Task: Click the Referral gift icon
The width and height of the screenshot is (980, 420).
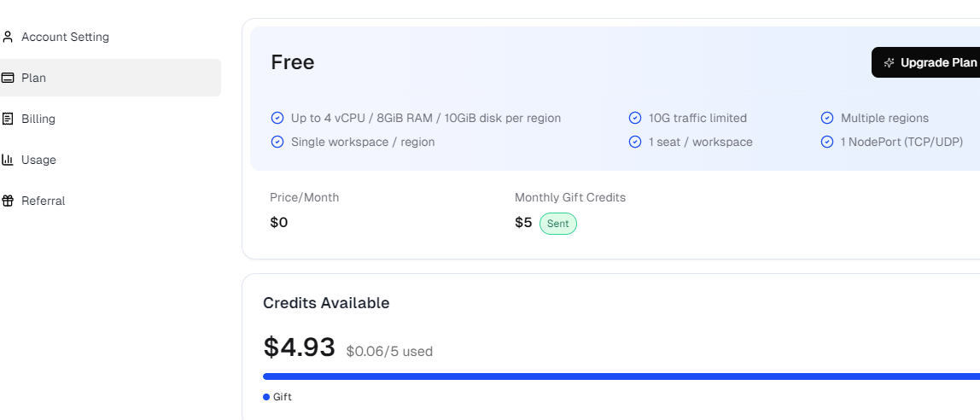Action: 8,201
